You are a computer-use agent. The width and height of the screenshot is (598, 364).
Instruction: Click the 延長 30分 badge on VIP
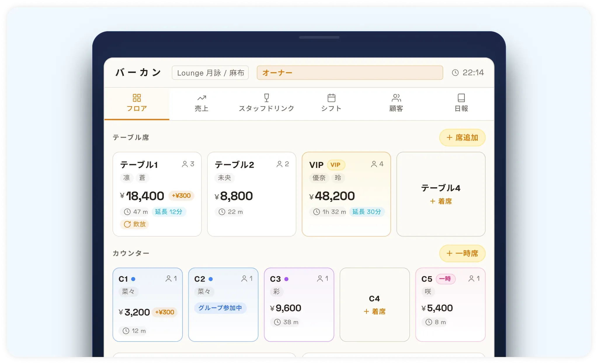point(367,212)
